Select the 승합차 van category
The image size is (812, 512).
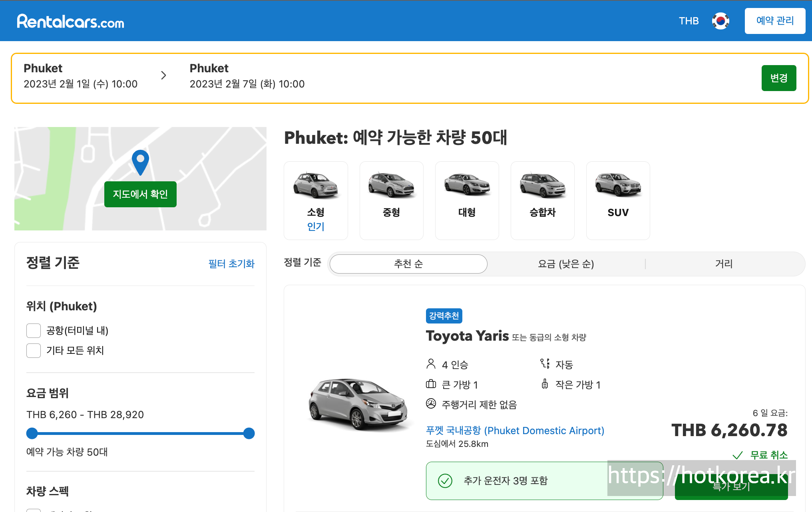(542, 200)
